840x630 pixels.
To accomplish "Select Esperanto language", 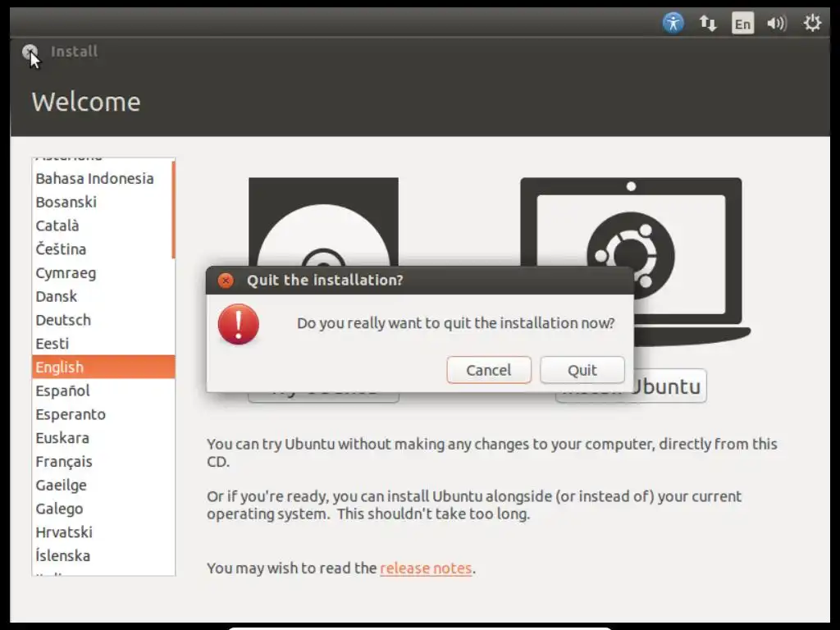I will pyautogui.click(x=103, y=414).
